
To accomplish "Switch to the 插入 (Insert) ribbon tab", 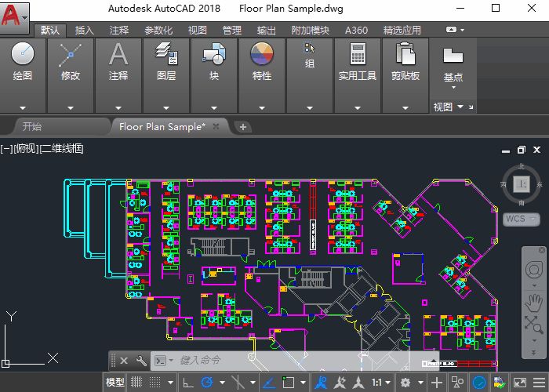I will 84,31.
